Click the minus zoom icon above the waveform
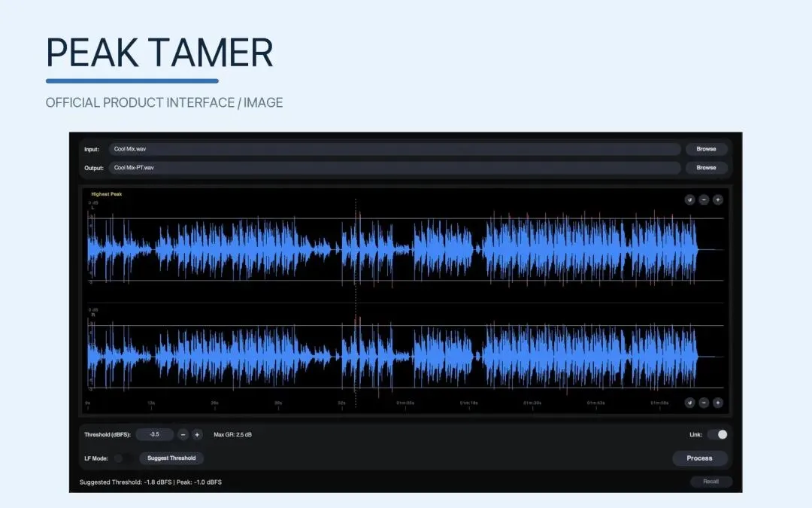The height and width of the screenshot is (508, 812). coord(704,199)
